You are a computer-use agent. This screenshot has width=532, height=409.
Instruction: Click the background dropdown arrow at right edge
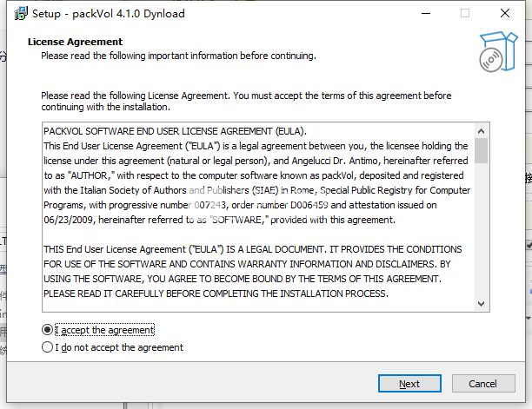click(x=529, y=318)
